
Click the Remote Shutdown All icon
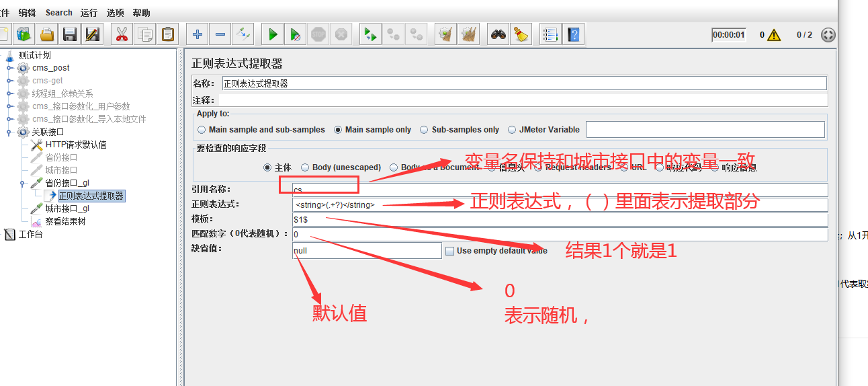pyautogui.click(x=416, y=34)
